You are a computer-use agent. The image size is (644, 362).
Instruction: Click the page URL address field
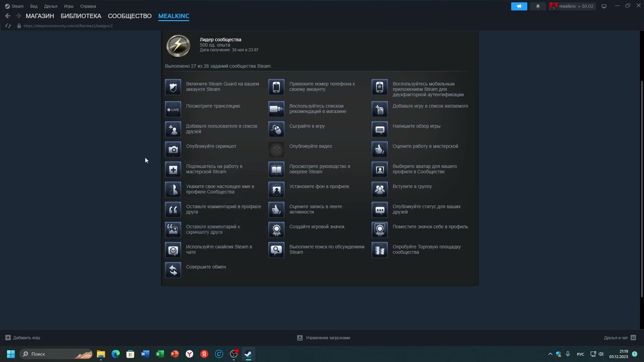[68, 26]
